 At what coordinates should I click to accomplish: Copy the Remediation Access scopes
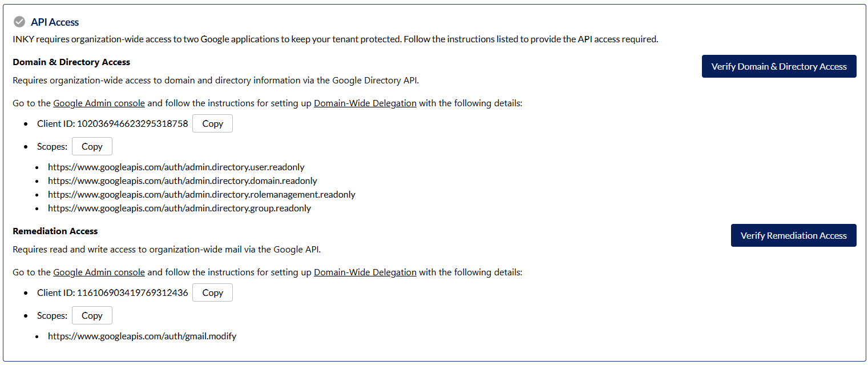click(92, 316)
